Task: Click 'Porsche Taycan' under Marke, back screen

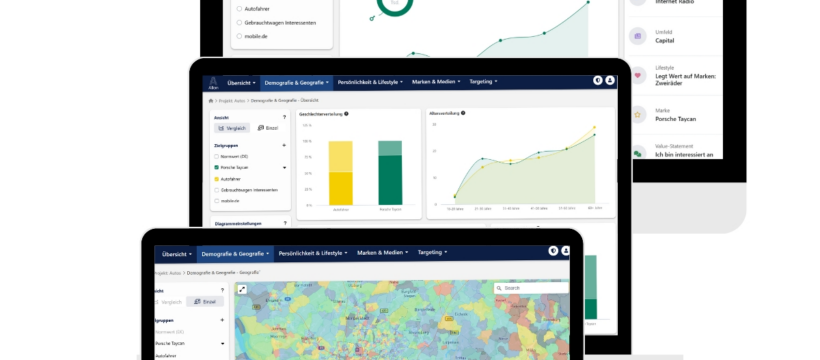Action: (x=676, y=119)
